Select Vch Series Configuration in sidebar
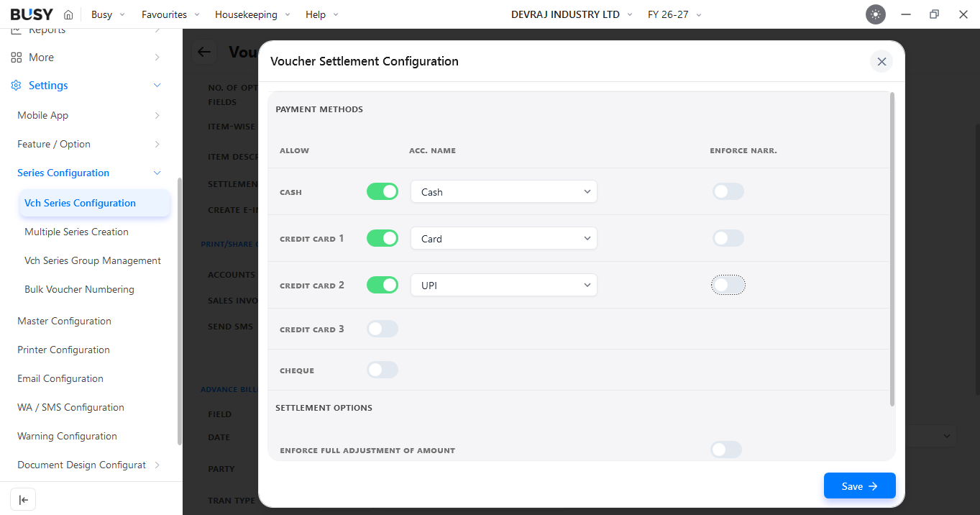980x515 pixels. coord(94,203)
